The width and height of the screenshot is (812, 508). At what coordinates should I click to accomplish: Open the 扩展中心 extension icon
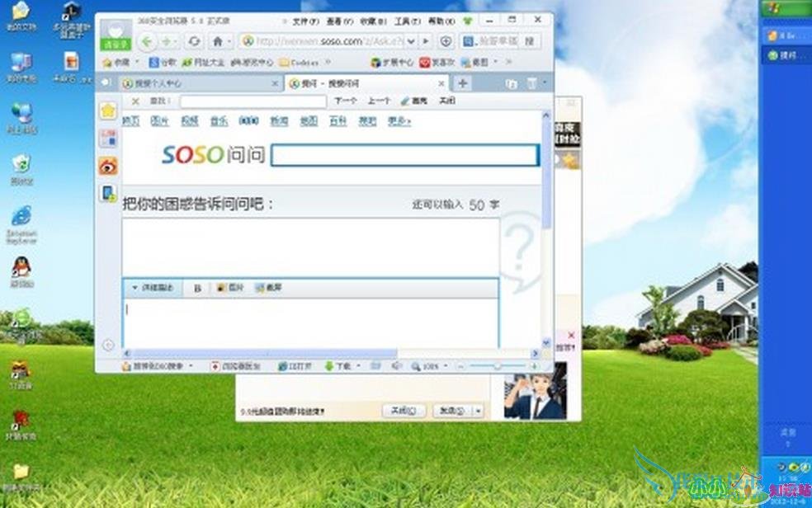click(x=392, y=63)
